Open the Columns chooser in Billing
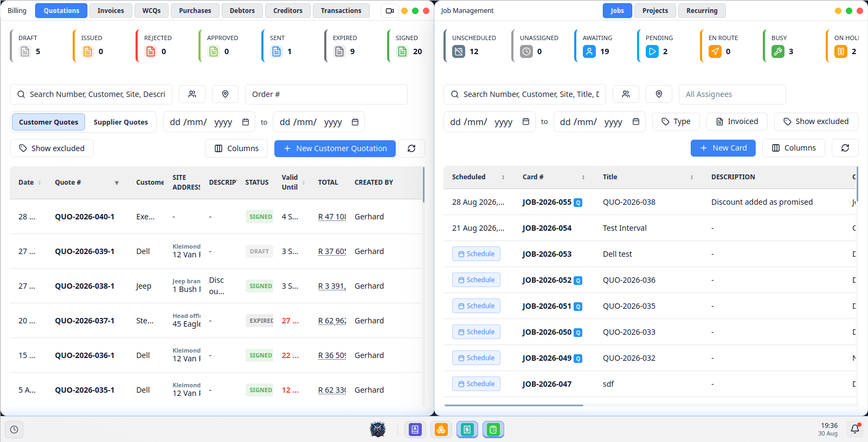 pyautogui.click(x=236, y=148)
